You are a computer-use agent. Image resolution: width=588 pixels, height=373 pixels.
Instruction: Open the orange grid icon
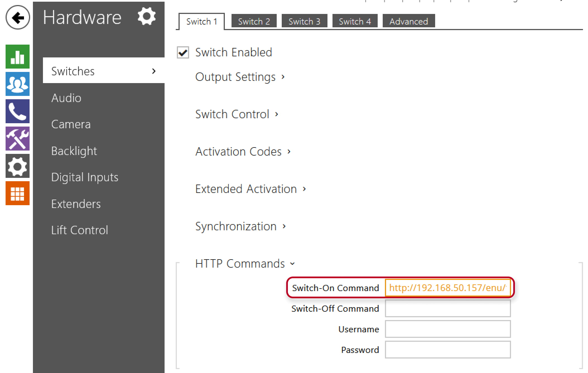tap(18, 193)
